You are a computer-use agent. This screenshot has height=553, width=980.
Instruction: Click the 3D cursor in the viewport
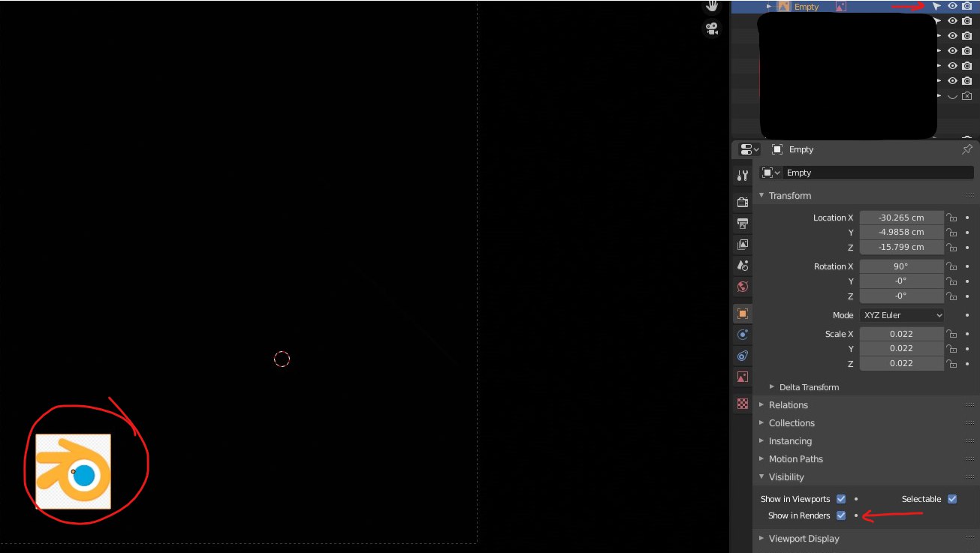coord(282,359)
